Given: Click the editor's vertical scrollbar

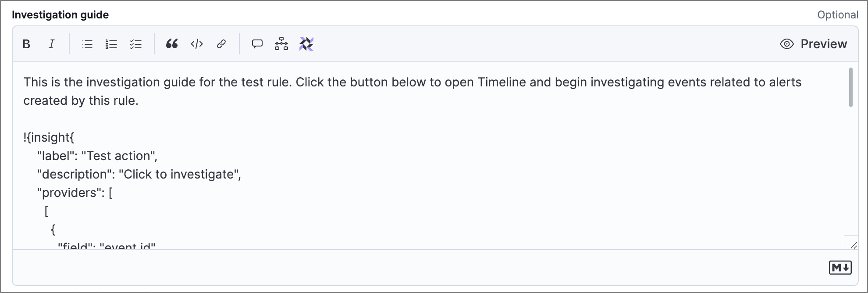Looking at the screenshot, I should tap(851, 87).
